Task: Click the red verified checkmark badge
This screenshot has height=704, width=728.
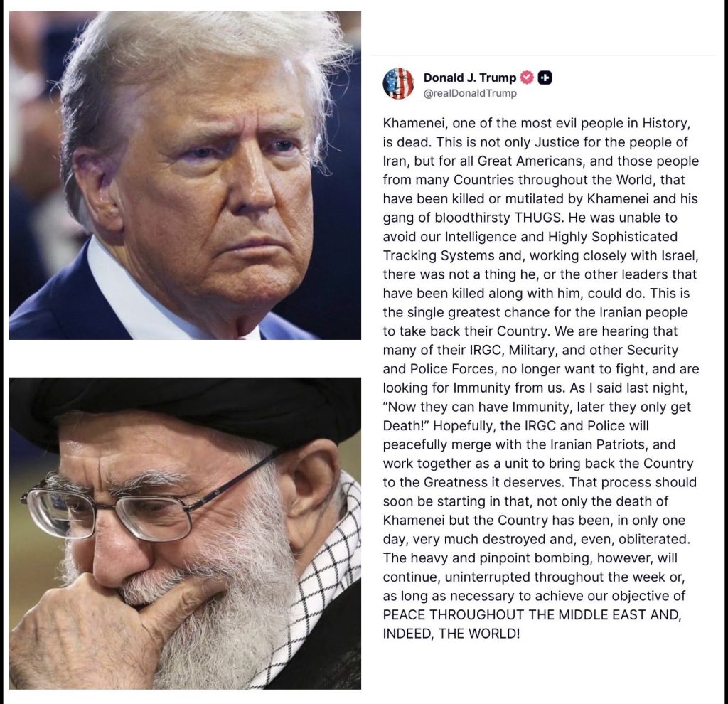Action: coord(527,78)
